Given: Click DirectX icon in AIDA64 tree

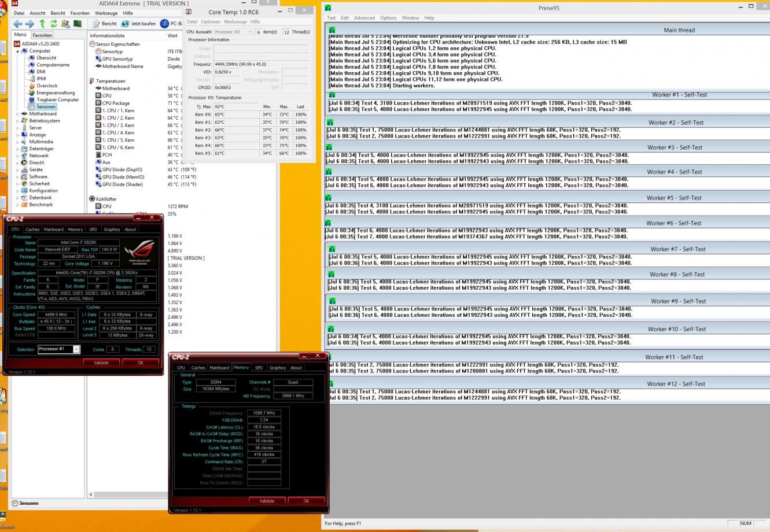Looking at the screenshot, I should click(24, 162).
